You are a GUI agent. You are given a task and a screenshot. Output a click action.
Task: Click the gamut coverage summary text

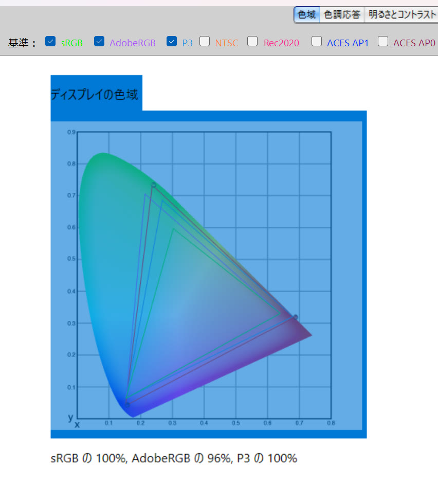[174, 458]
